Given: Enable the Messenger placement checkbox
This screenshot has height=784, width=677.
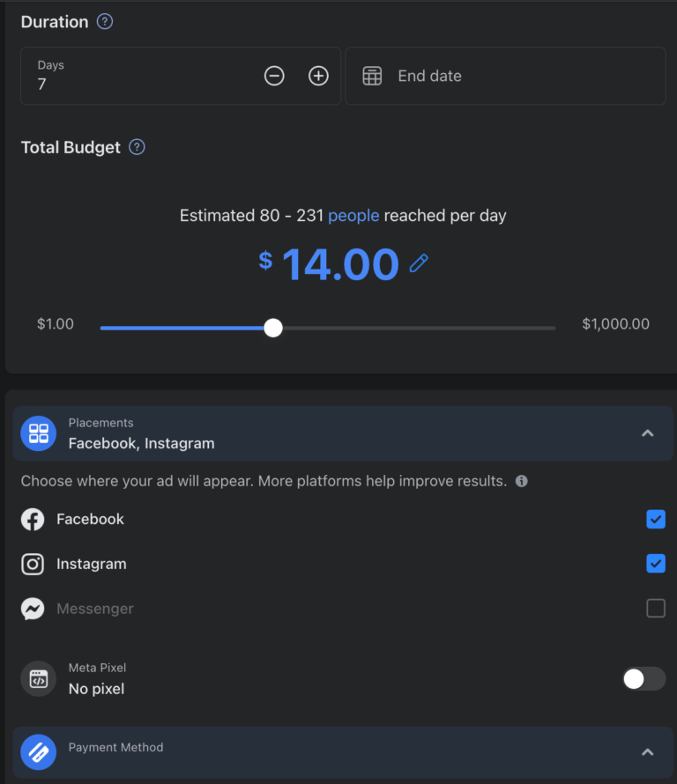Looking at the screenshot, I should click(655, 608).
